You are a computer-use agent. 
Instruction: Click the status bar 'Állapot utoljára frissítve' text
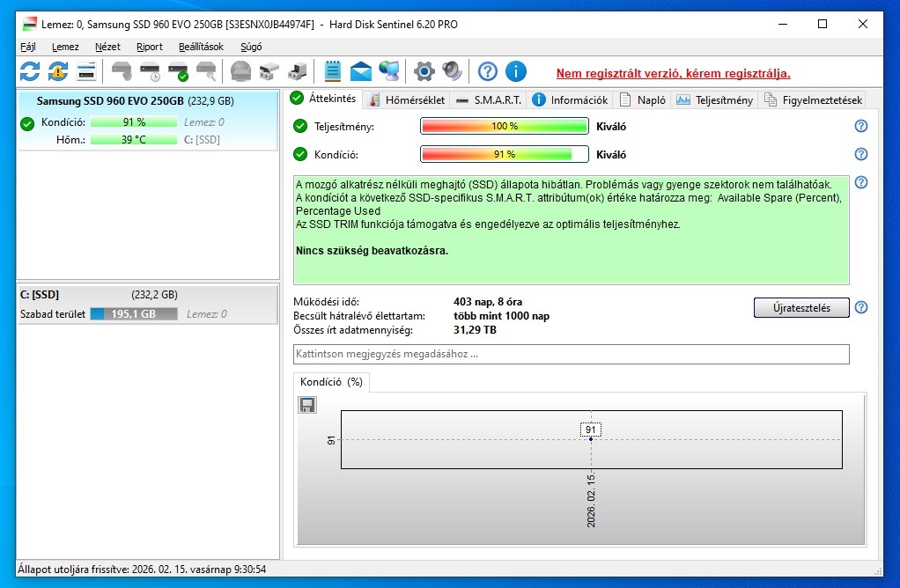tap(142, 569)
